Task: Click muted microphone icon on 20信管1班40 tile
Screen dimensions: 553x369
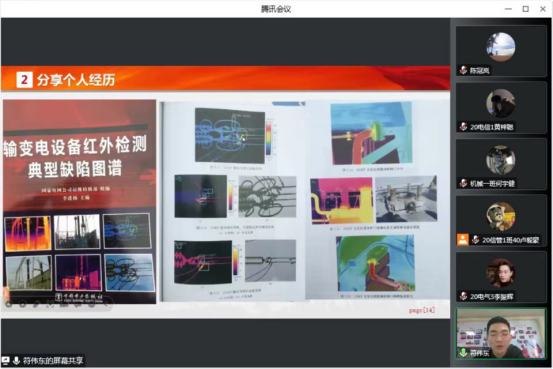Action: coord(476,240)
